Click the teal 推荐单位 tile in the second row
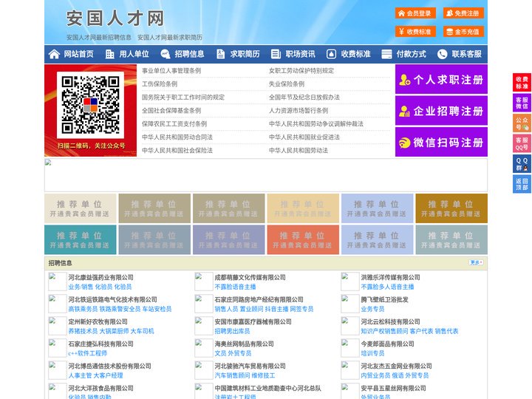 [80, 239]
